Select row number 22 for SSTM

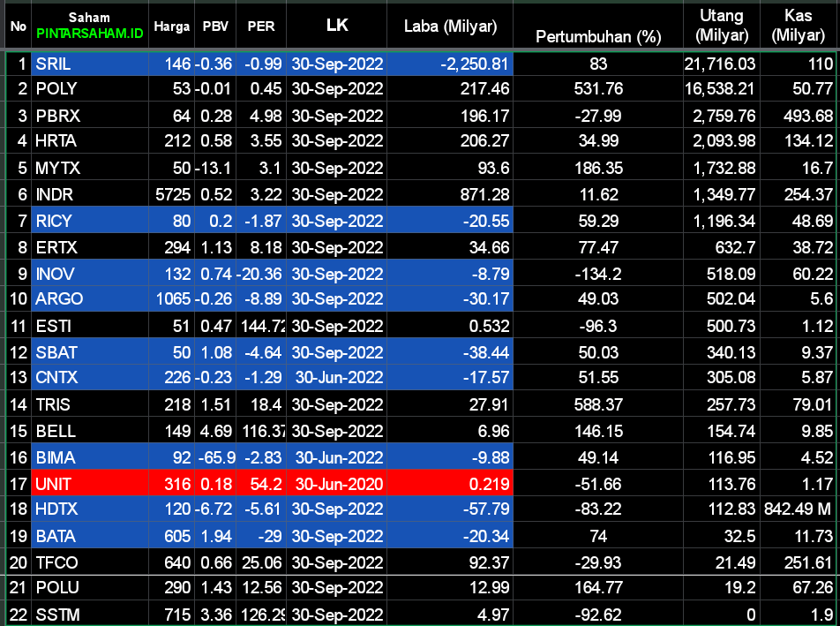point(18,614)
